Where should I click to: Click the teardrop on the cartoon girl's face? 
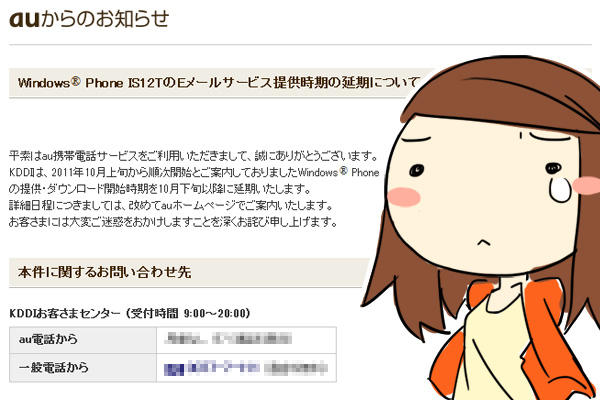coord(560,189)
